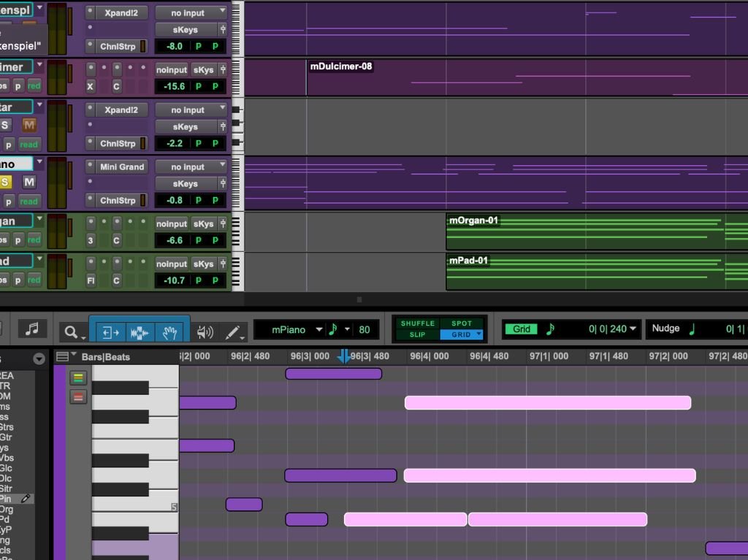Click the read automation button on Piano track
The width and height of the screenshot is (748, 560).
tap(28, 202)
